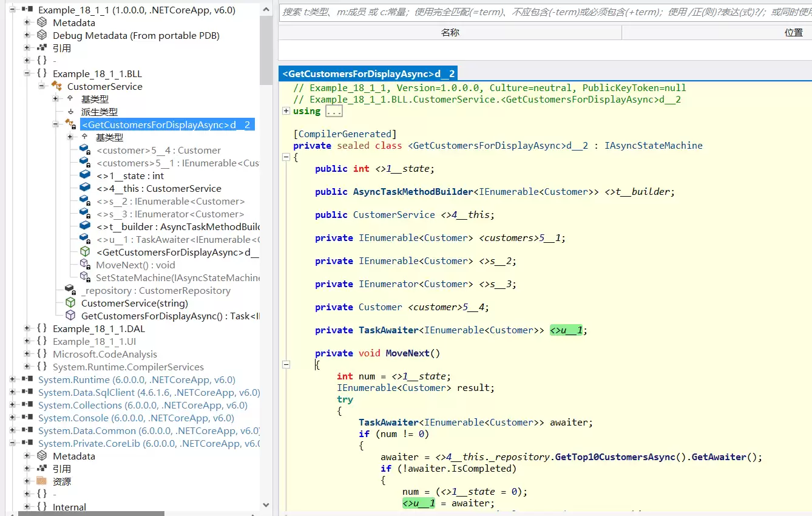Sort results by the 位置 column header
Viewport: 812px width, 516px height.
793,32
